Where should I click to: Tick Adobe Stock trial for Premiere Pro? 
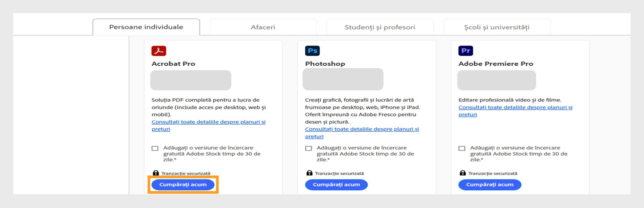point(462,148)
